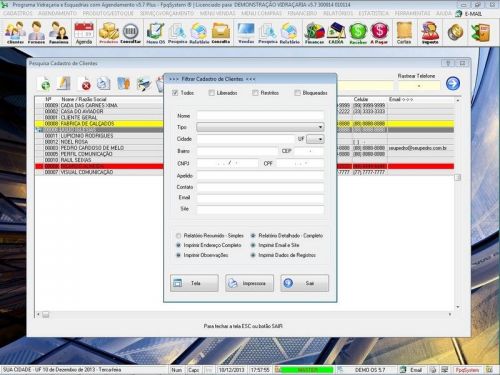
Task: Click the Nome input field
Action: [260, 116]
